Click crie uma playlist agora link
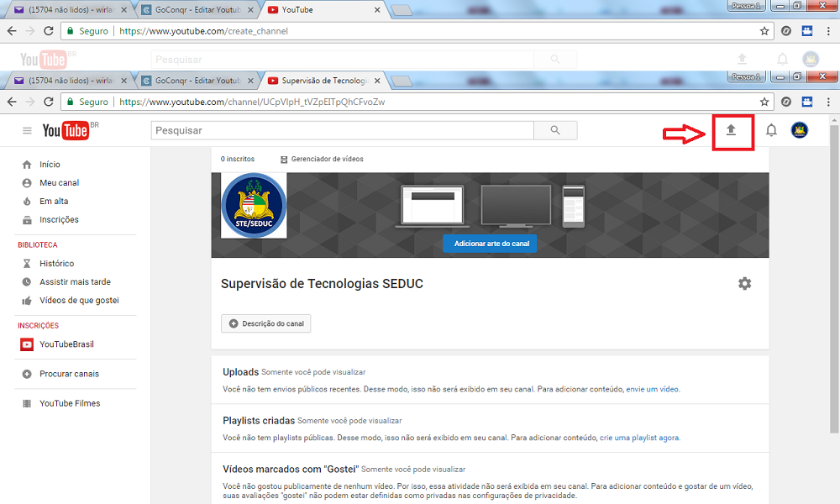840x504 pixels. [638, 438]
